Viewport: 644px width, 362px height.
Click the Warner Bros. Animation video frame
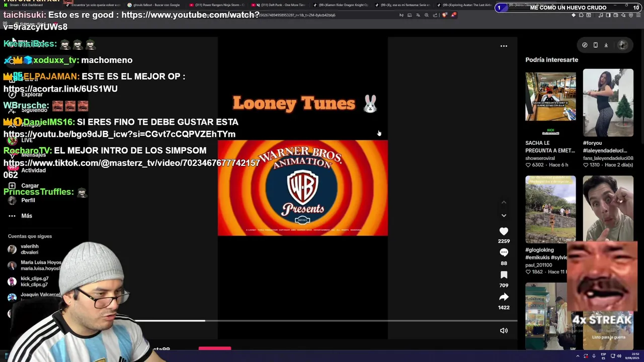(x=302, y=188)
